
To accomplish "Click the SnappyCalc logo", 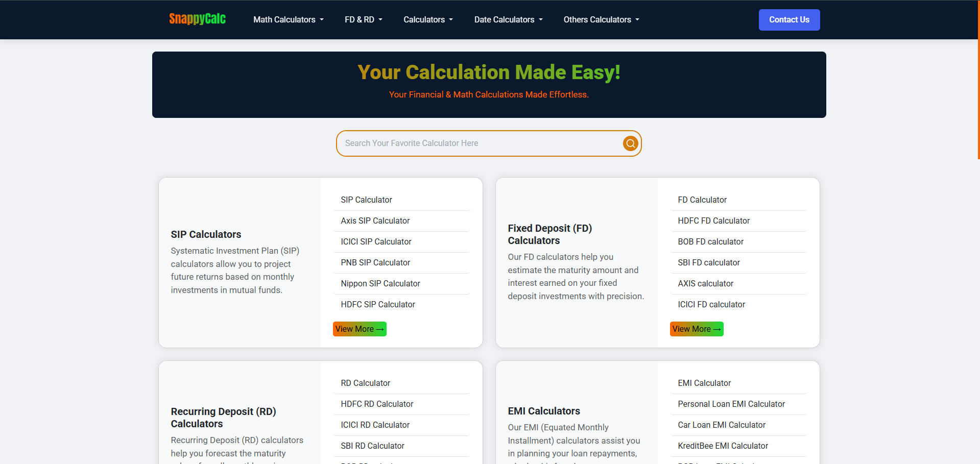I will (197, 19).
